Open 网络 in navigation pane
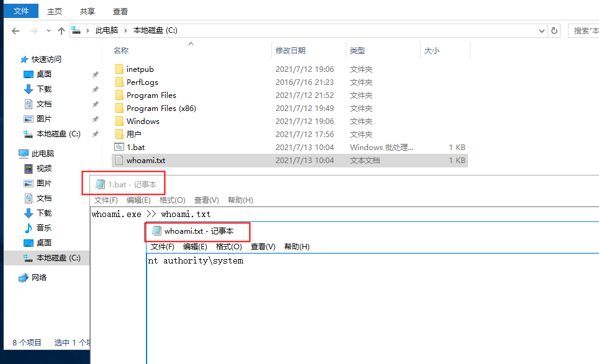The image size is (599, 364). point(39,277)
